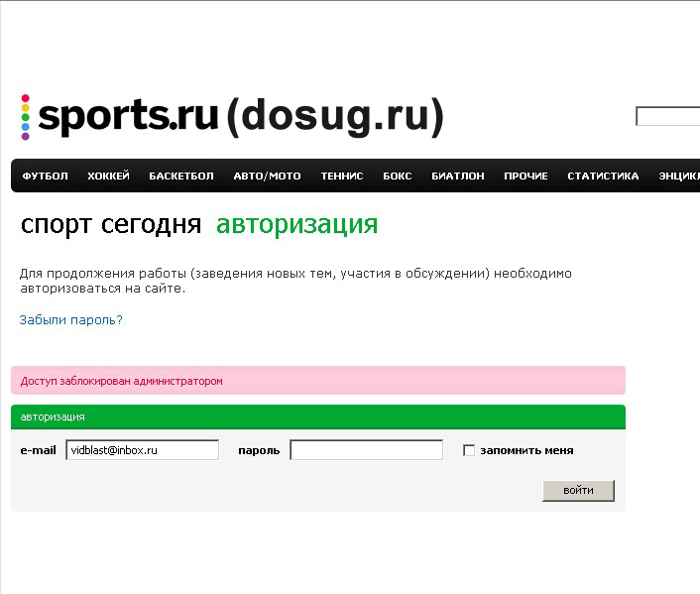The width and height of the screenshot is (700, 594).
Task: Click the green авторизация page heading
Action: tap(296, 224)
